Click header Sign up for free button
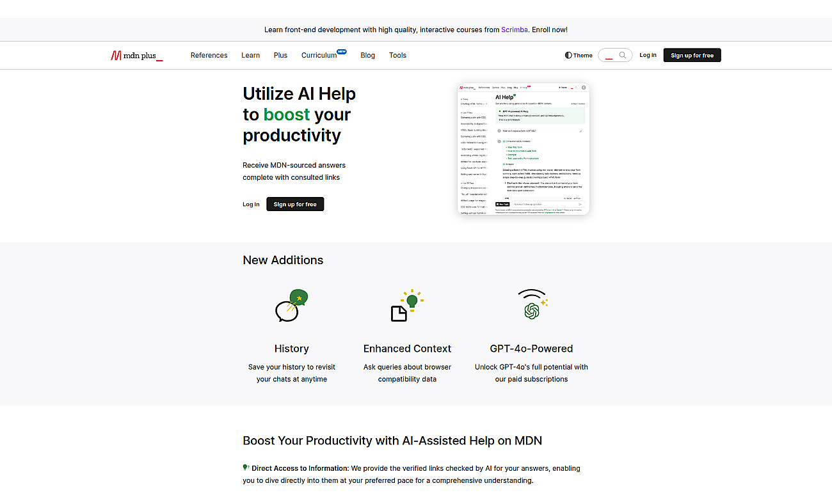This screenshot has width=832, height=504. coord(692,56)
